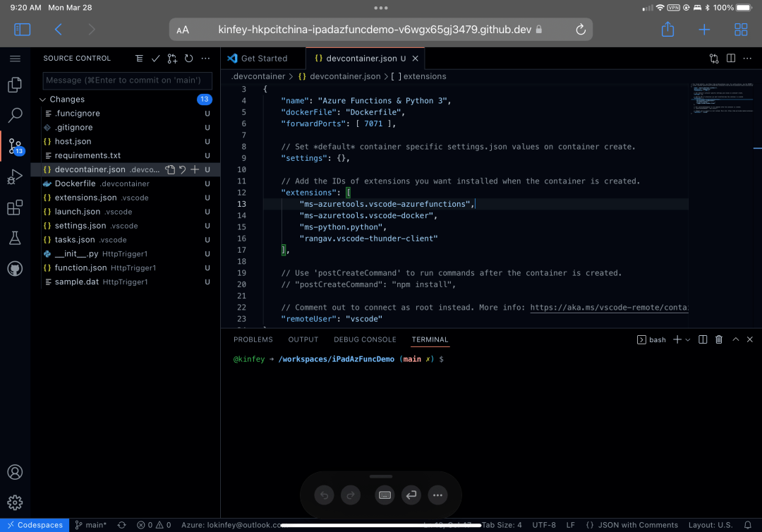This screenshot has width=762, height=532.
Task: Open the Testing view flask icon
Action: pos(15,238)
